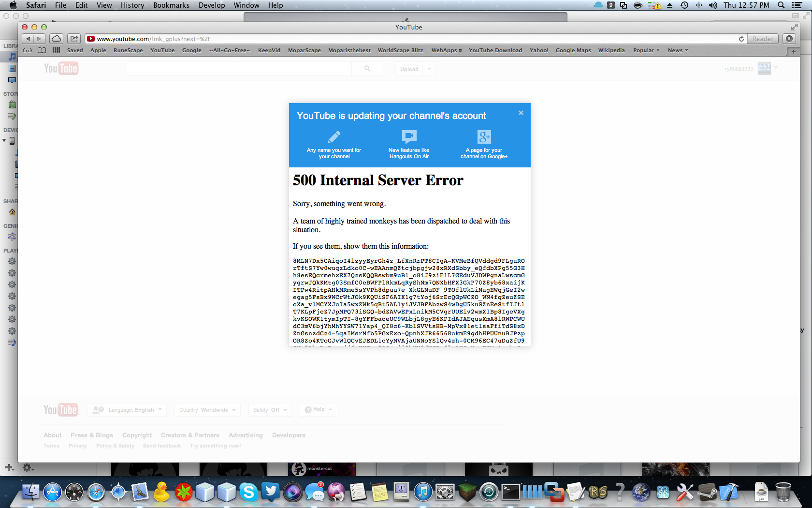
Task: Click the YouTube logo in the page header
Action: click(x=61, y=68)
